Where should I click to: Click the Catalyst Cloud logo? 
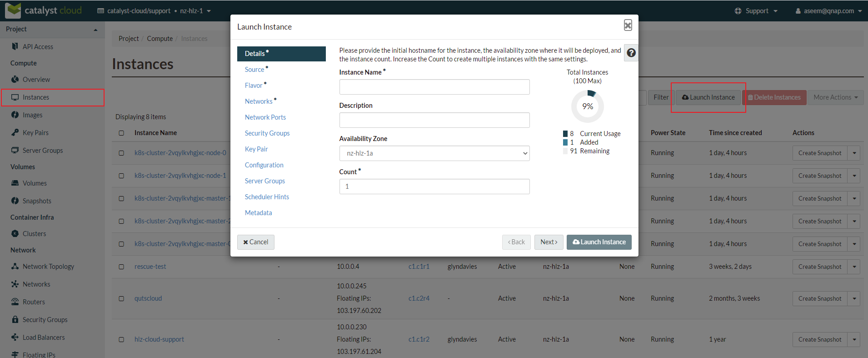44,10
